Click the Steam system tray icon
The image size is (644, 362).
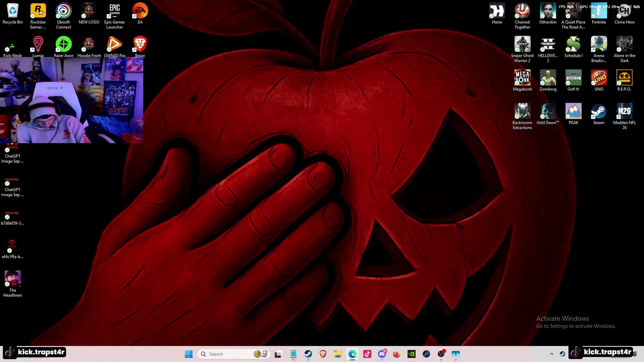[562, 354]
